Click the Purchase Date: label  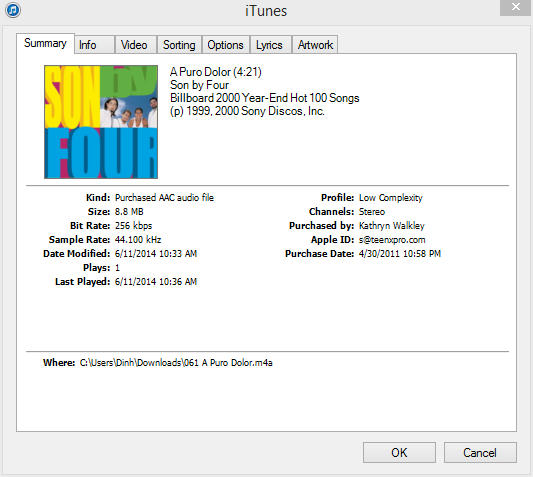320,253
